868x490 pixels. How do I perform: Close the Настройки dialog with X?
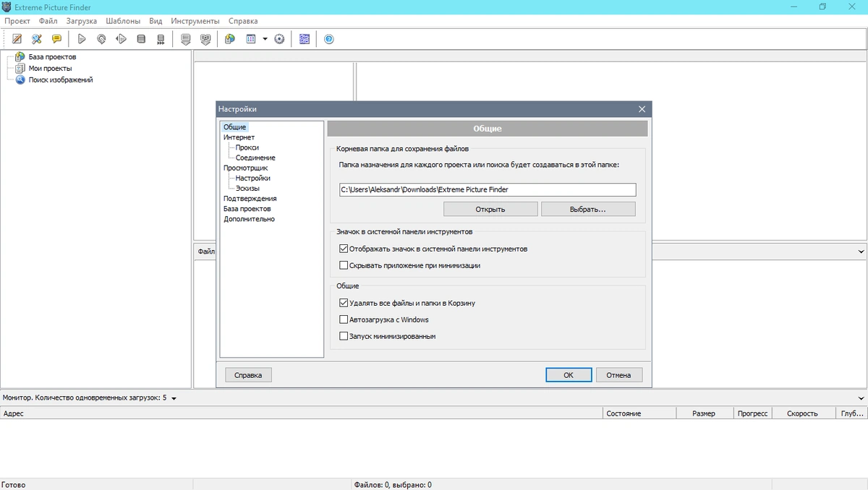pos(642,109)
